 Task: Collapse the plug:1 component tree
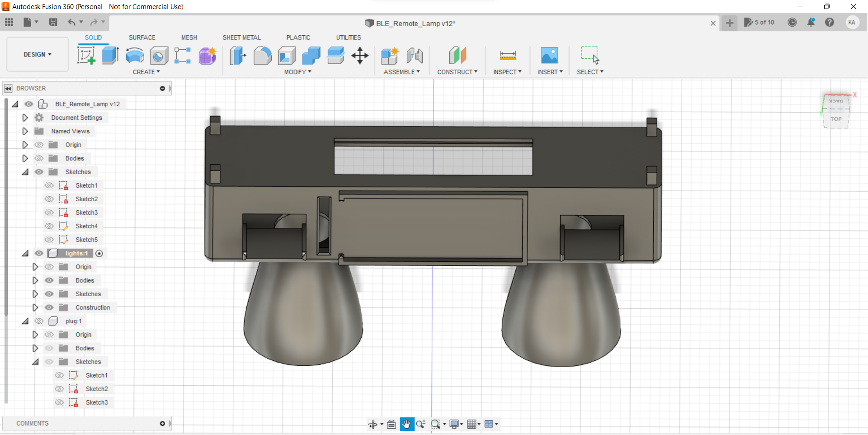click(x=25, y=321)
